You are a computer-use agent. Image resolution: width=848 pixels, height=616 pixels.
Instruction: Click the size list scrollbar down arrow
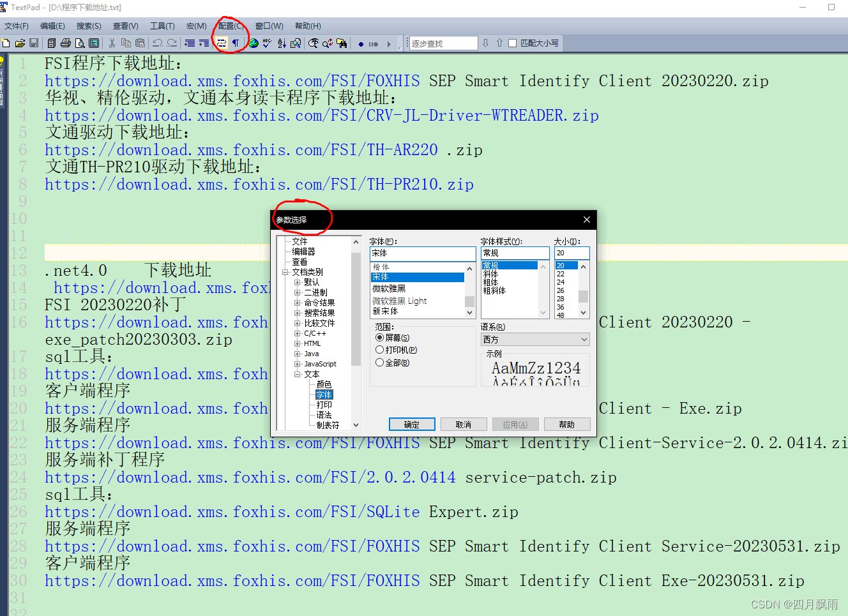(583, 313)
